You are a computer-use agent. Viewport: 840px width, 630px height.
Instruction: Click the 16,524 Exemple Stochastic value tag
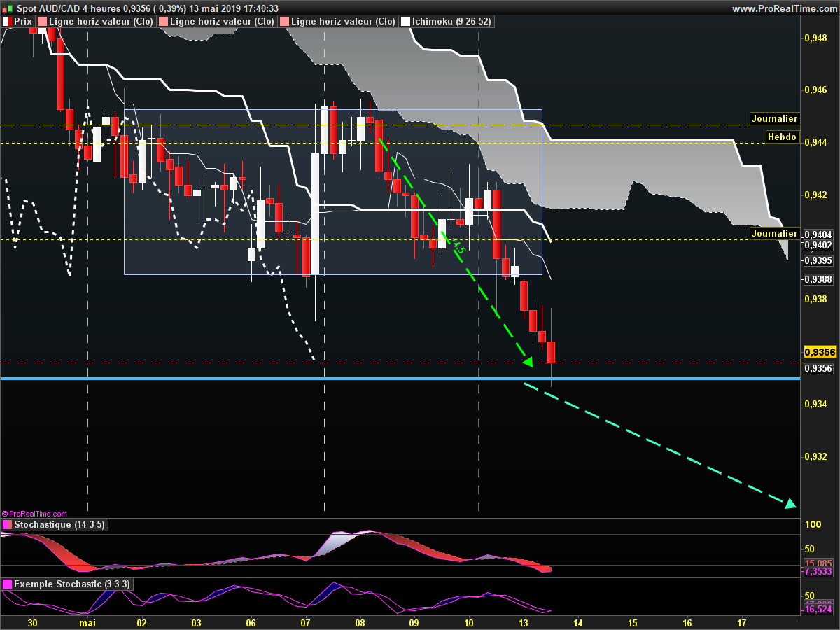coord(818,609)
